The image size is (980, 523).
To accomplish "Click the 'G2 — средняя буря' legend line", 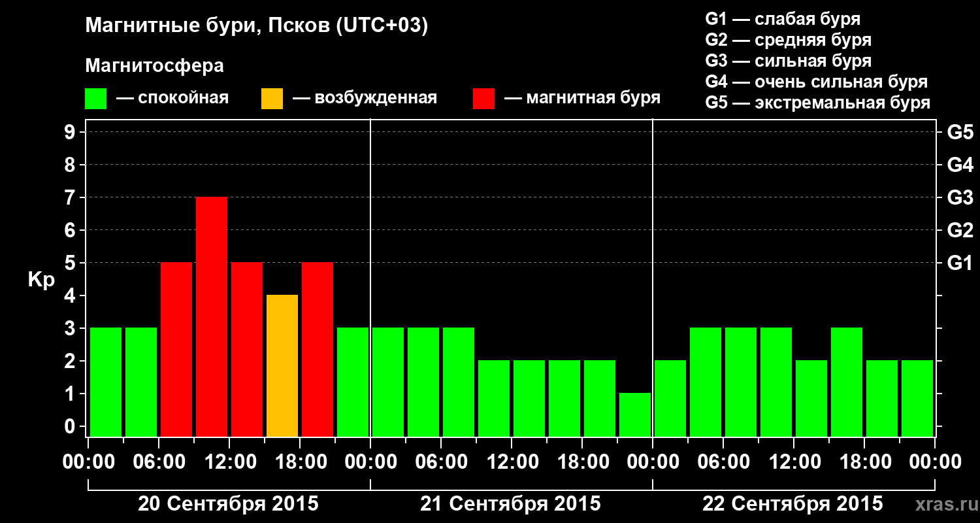I will [788, 40].
